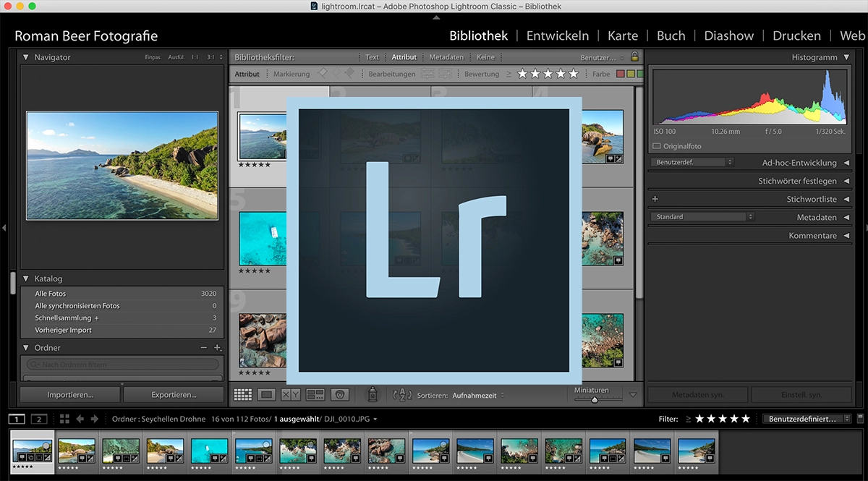Open the Entwickeln module

pyautogui.click(x=558, y=35)
